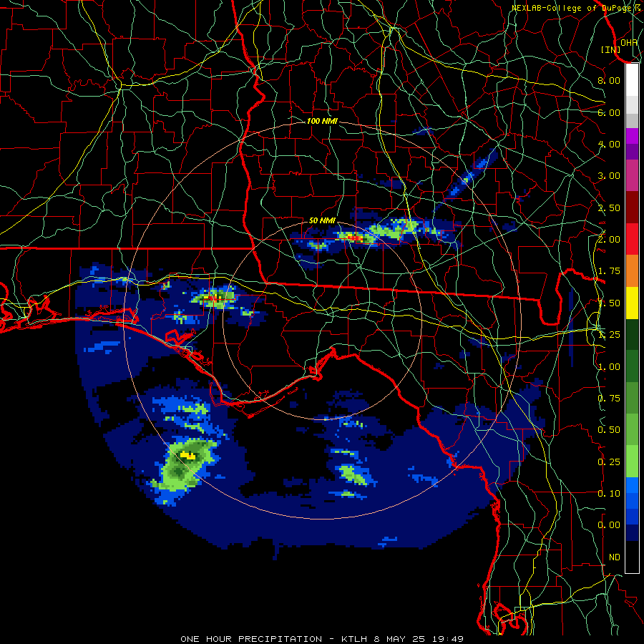Viewport: 644px width, 644px height.
Task: Click the 0.50 legend value label
Action: 609,430
